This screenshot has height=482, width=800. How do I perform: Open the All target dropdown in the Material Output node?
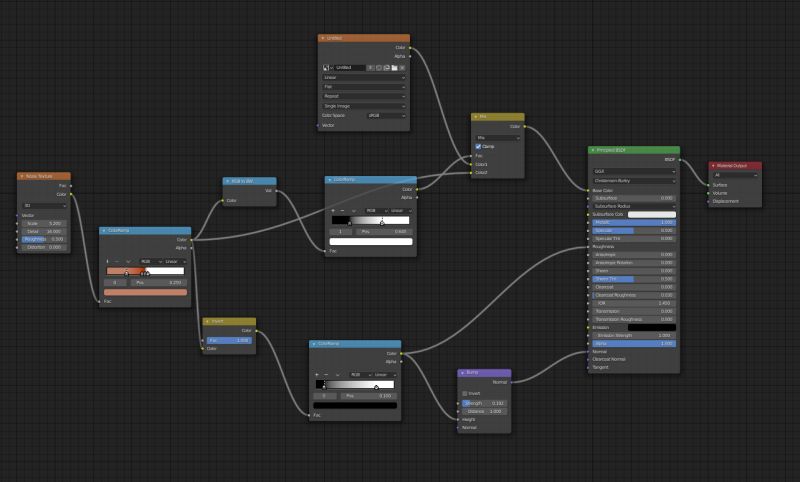point(735,175)
